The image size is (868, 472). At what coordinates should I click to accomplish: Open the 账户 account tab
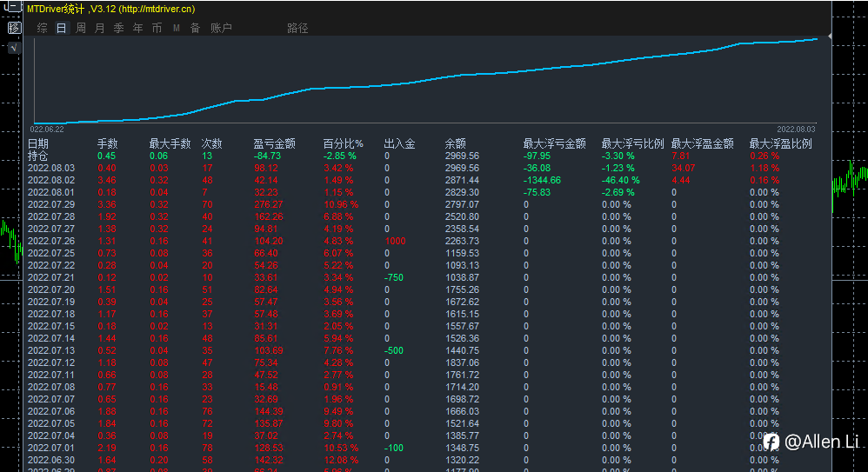(x=221, y=28)
